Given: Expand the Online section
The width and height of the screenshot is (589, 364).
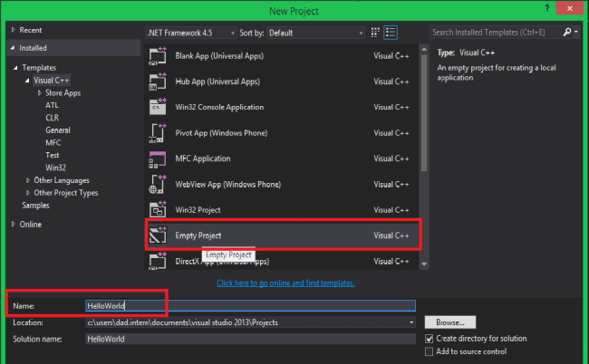Looking at the screenshot, I should (14, 224).
